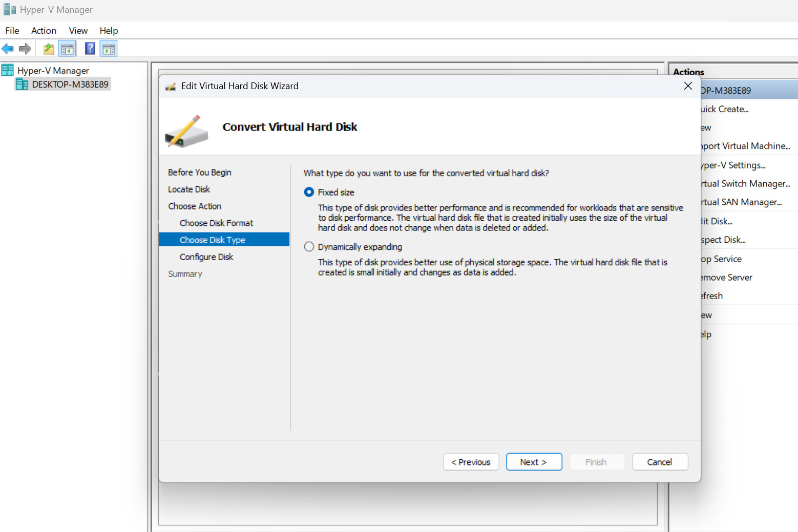Open the File menu

tap(12, 31)
